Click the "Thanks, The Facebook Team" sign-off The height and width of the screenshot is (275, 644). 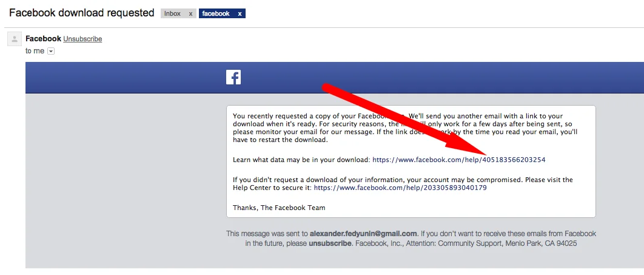[279, 208]
